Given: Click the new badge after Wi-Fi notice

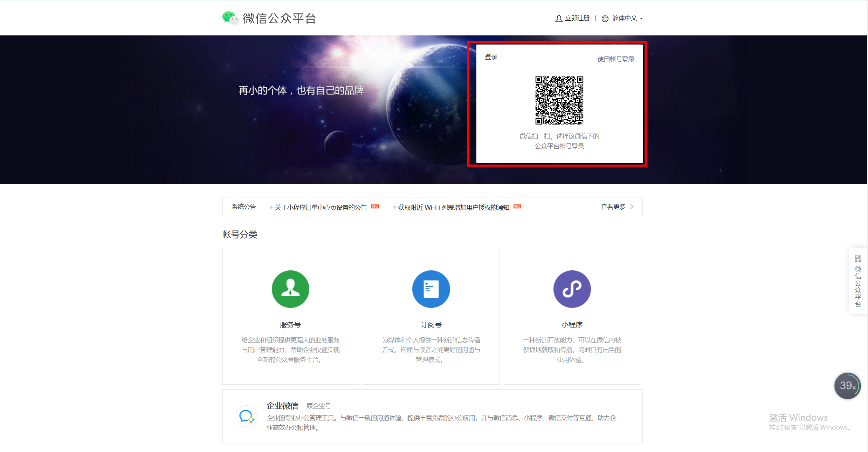Looking at the screenshot, I should [517, 206].
